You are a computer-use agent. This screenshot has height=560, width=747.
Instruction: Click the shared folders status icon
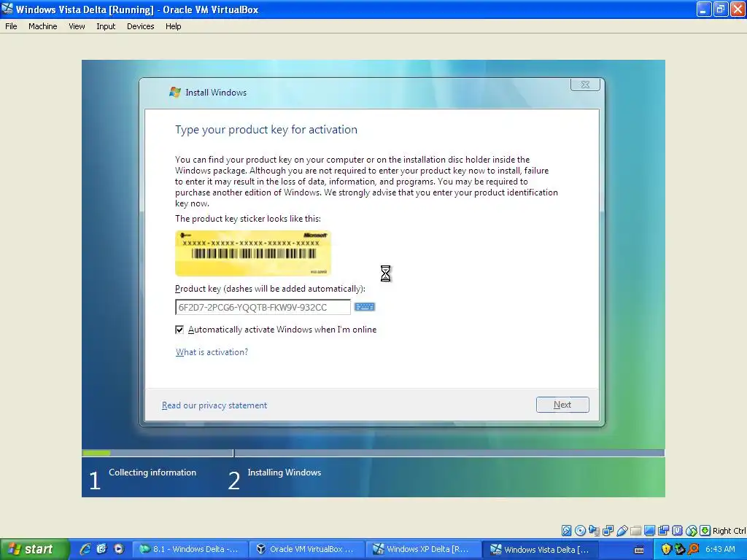point(635,531)
